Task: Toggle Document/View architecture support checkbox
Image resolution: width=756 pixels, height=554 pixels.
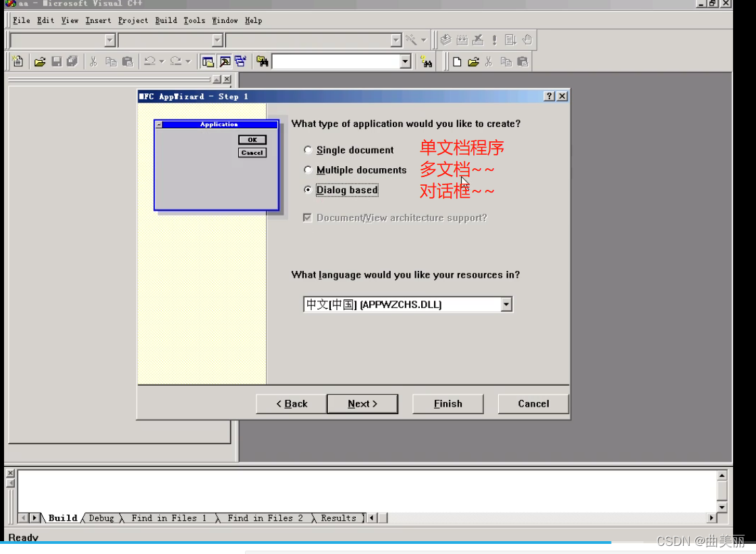Action: (x=307, y=218)
